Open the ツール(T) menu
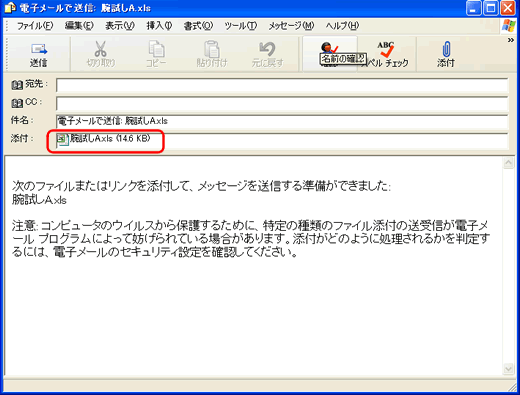Image resolution: width=520 pixels, height=395 pixels. click(241, 26)
